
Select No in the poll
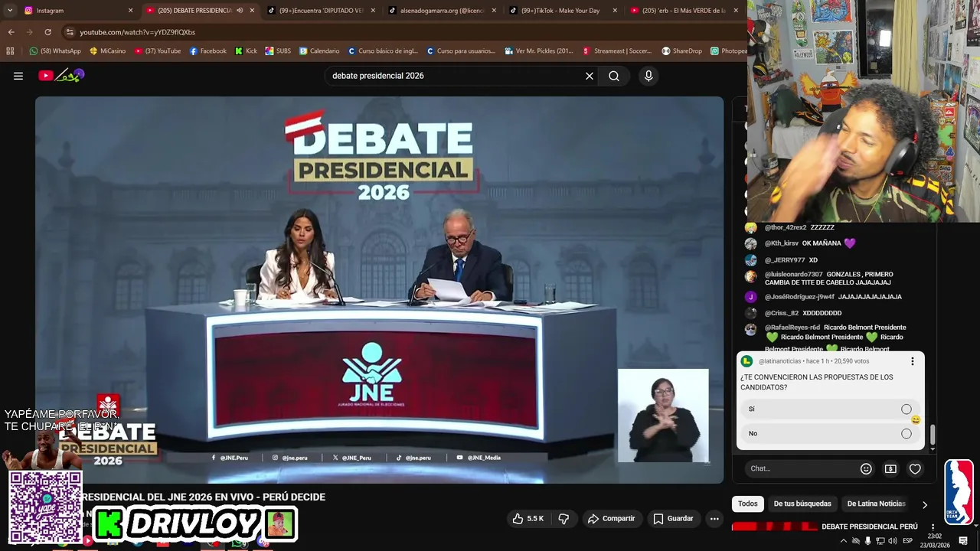click(830, 434)
